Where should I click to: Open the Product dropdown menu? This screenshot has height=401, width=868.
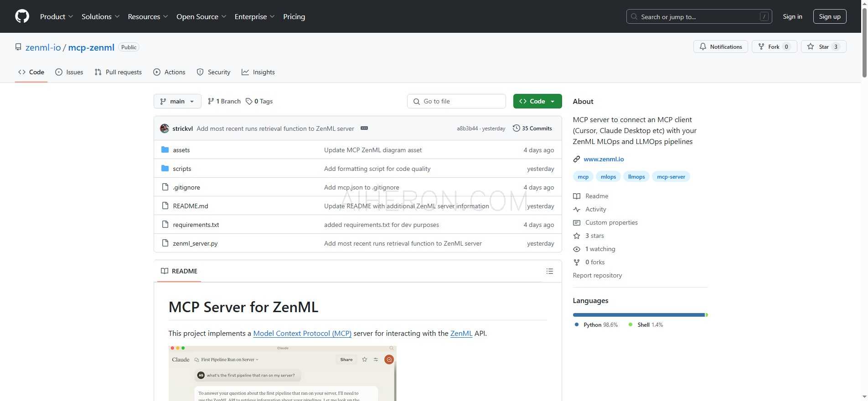(x=57, y=16)
